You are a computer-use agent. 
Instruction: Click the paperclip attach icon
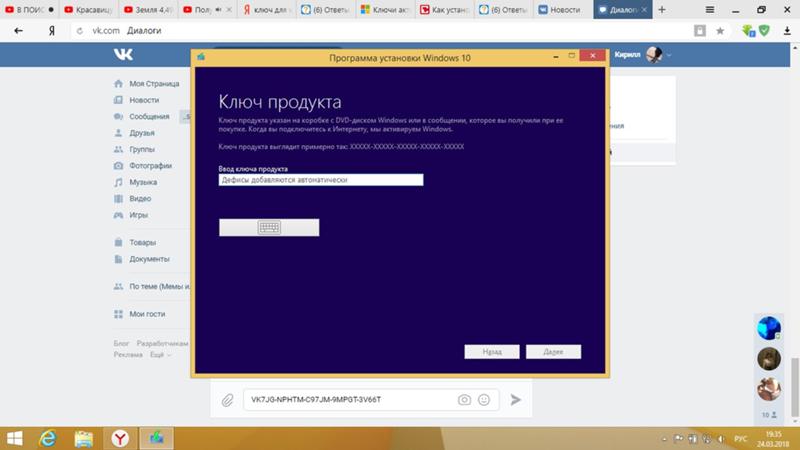228,400
